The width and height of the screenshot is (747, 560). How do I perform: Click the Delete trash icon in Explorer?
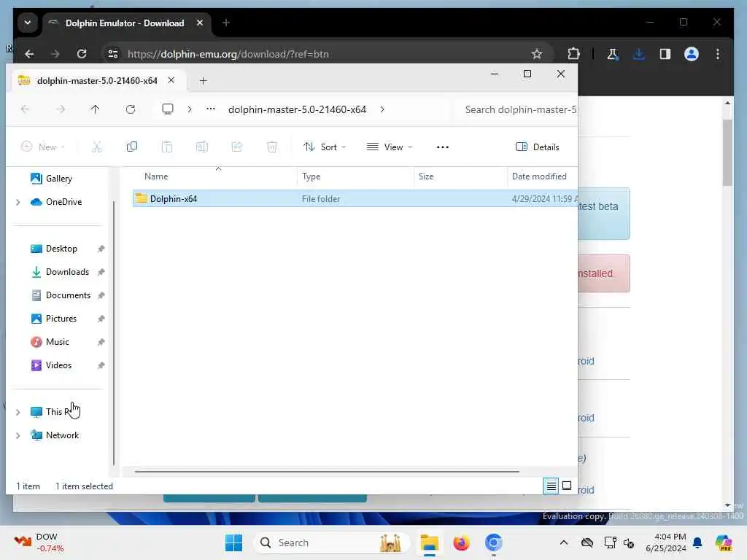point(272,147)
